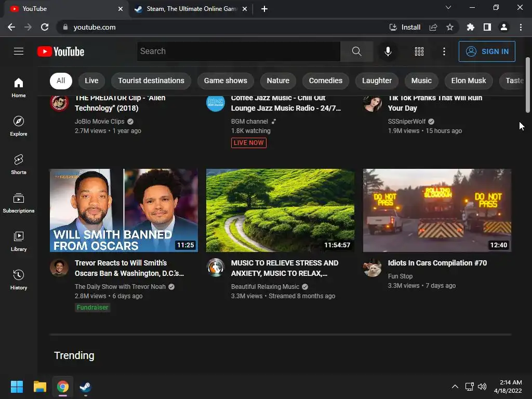Image resolution: width=532 pixels, height=399 pixels.
Task: Open Will Smith Banned From Oscars thumbnail
Action: coord(124,210)
